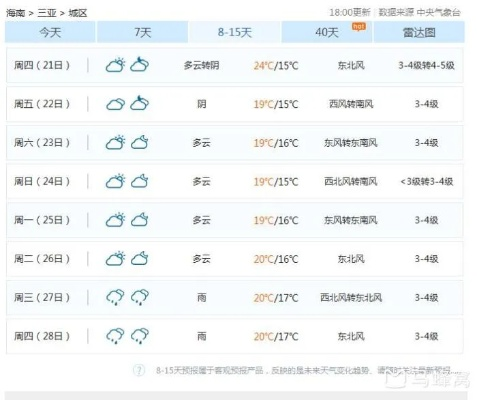Click <3级转3-4级 wind level
The image size is (477, 400).
pos(426,181)
